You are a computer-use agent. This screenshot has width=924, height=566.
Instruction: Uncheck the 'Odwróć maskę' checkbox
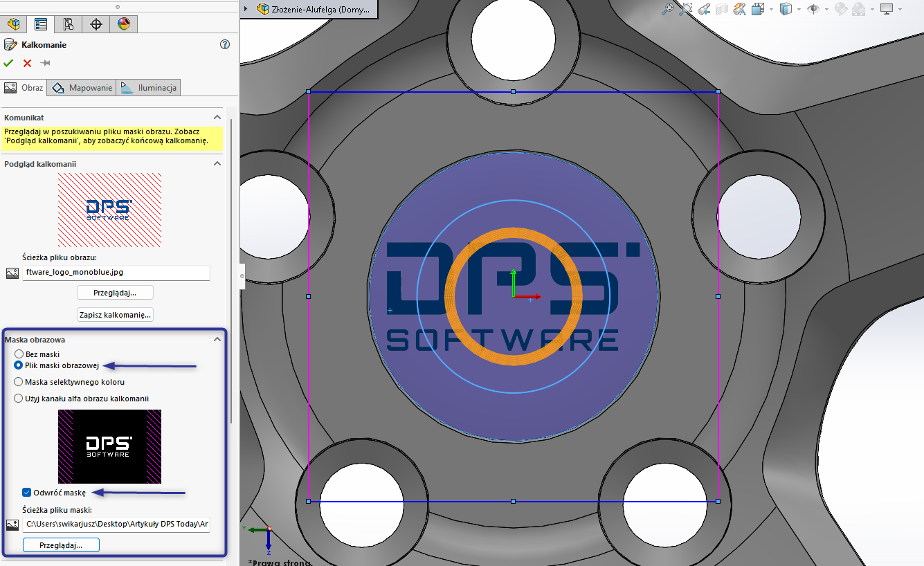point(27,493)
